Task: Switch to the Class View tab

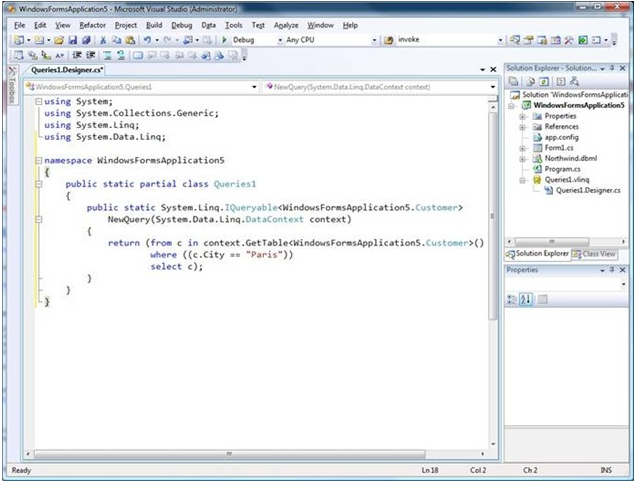Action: 595,254
